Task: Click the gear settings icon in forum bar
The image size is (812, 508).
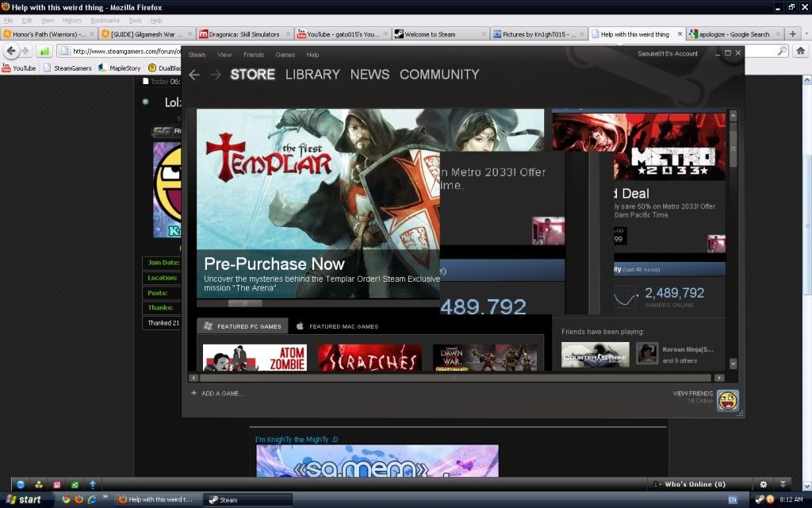Action: coord(763,484)
